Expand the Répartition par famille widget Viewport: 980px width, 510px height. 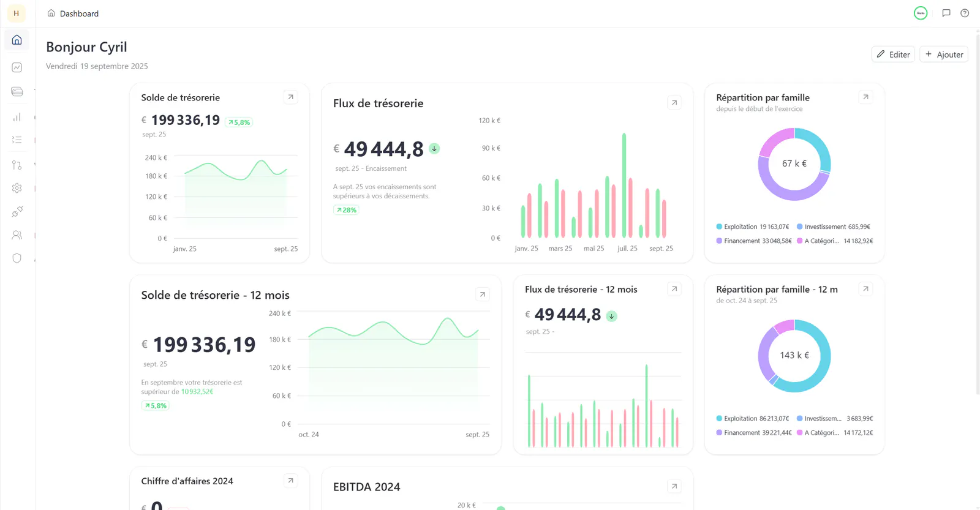[865, 97]
